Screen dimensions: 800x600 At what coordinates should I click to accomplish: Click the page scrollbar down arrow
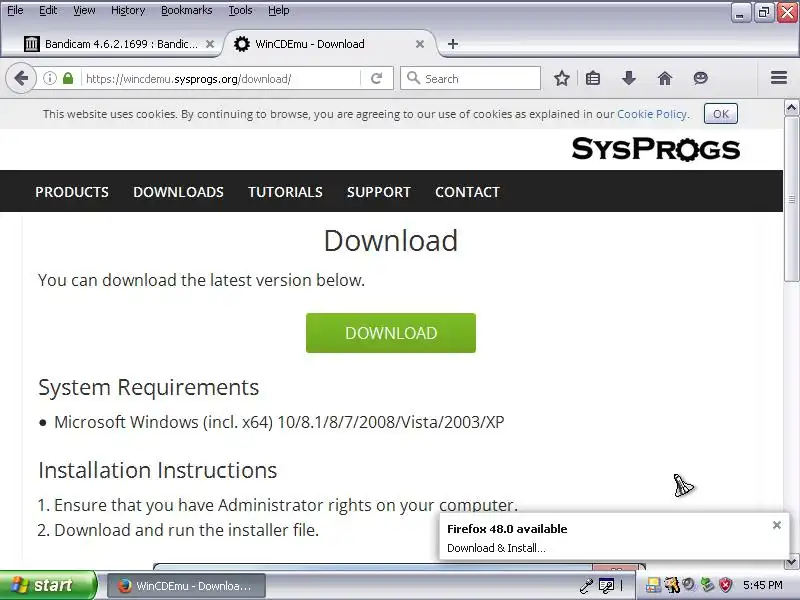[791, 562]
